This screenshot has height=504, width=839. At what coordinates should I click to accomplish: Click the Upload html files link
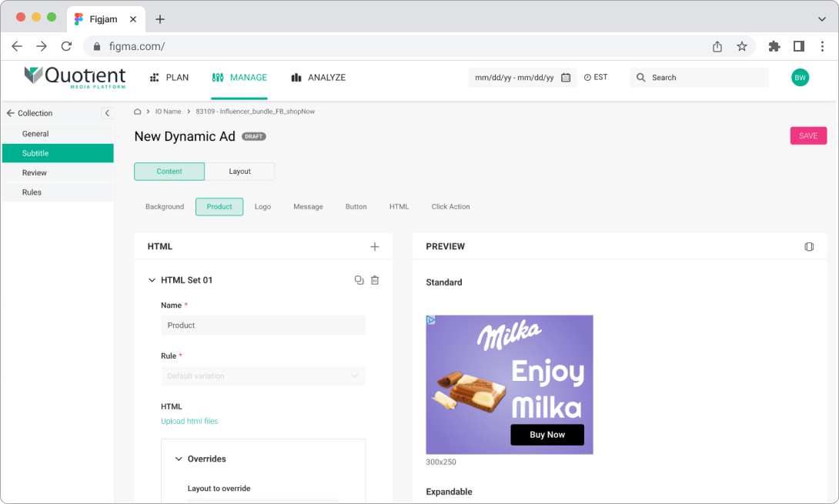click(189, 421)
